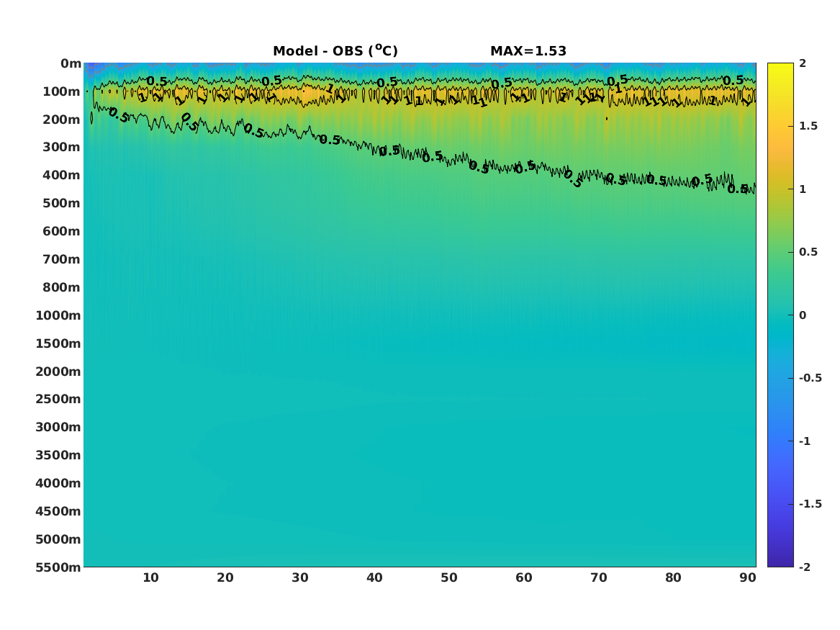Image resolution: width=840 pixels, height=630 pixels.
Task: Click the '4000m' depth axis label
Action: pos(58,483)
